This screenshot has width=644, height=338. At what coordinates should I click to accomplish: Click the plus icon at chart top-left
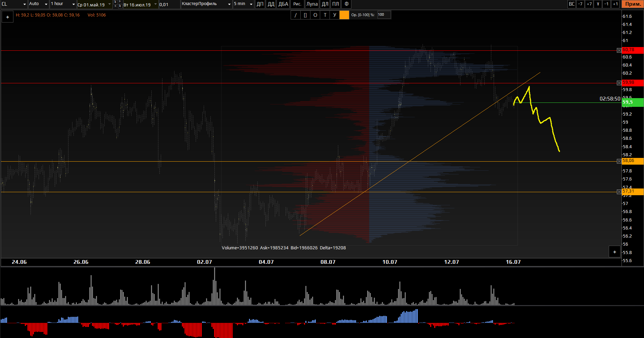[x=7, y=17]
